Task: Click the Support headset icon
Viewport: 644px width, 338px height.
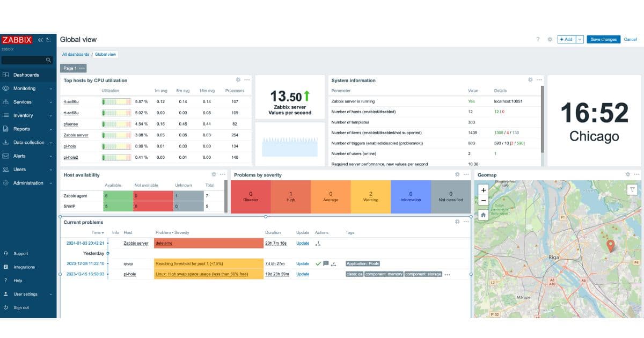Action: (5, 253)
